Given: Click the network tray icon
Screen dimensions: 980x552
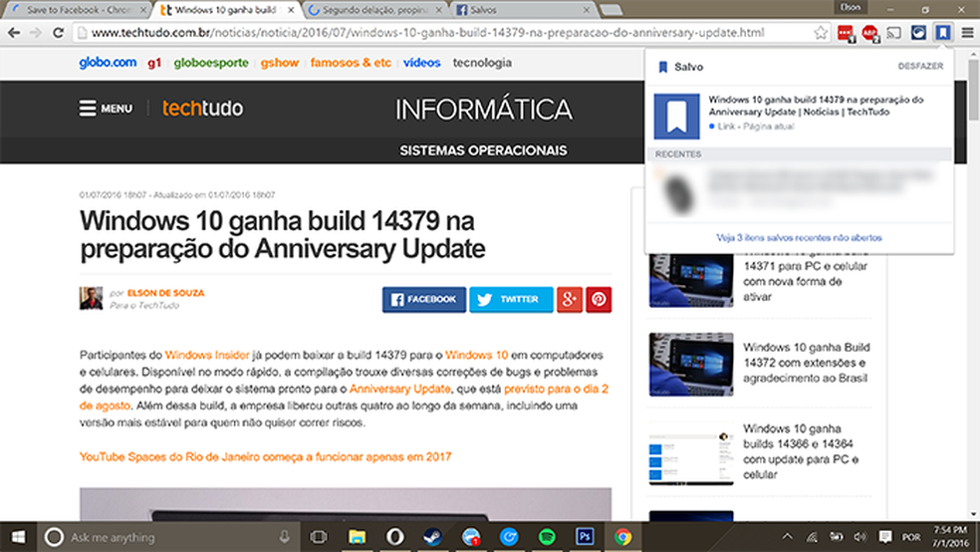Looking at the screenshot, I should coord(812,537).
